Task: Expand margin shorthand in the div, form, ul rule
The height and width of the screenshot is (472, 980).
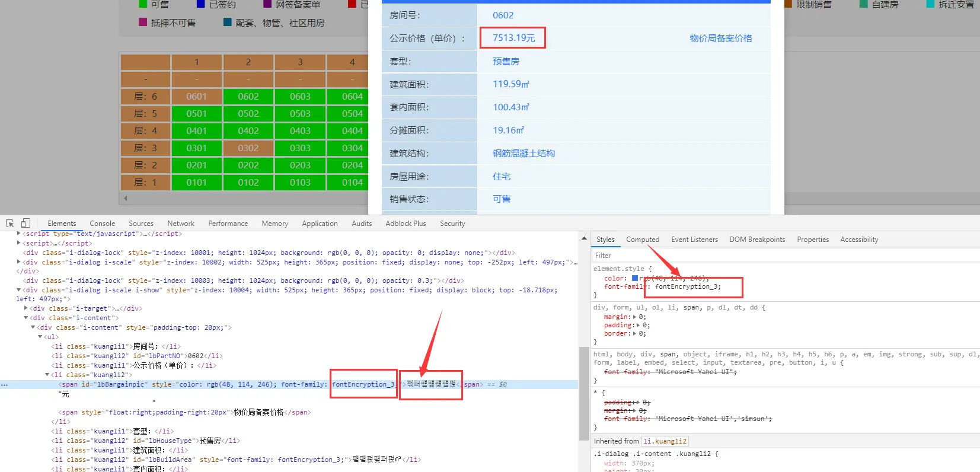Action: (636, 317)
